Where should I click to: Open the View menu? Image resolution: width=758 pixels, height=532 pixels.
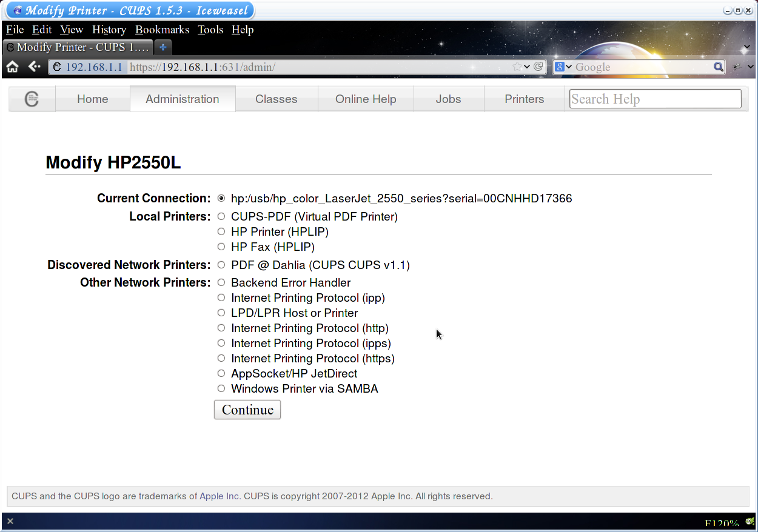coord(72,30)
